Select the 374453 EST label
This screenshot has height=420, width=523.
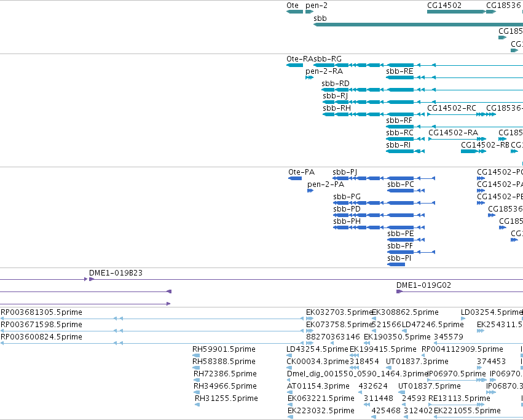pyautogui.click(x=491, y=362)
